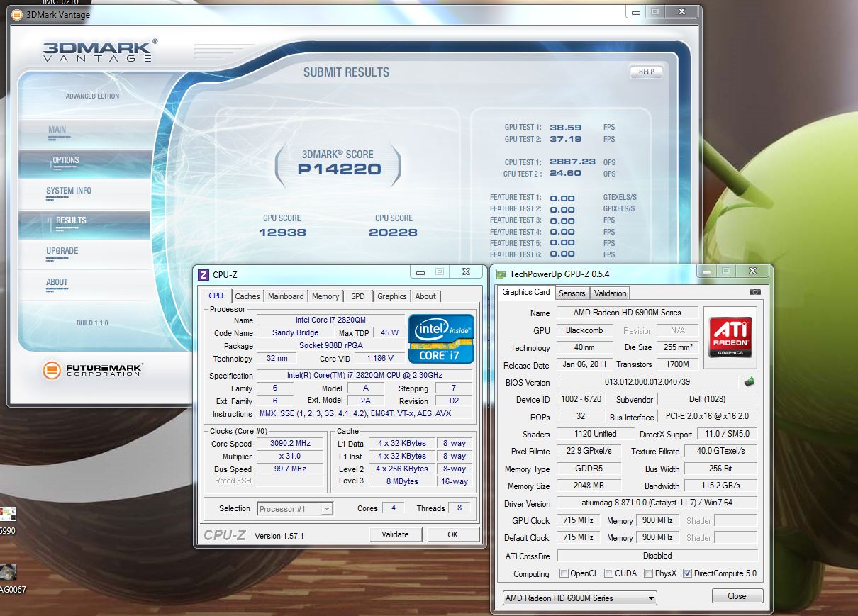Click the ATI Radeon Graphics logo
The width and height of the screenshot is (858, 616).
pyautogui.click(x=730, y=337)
